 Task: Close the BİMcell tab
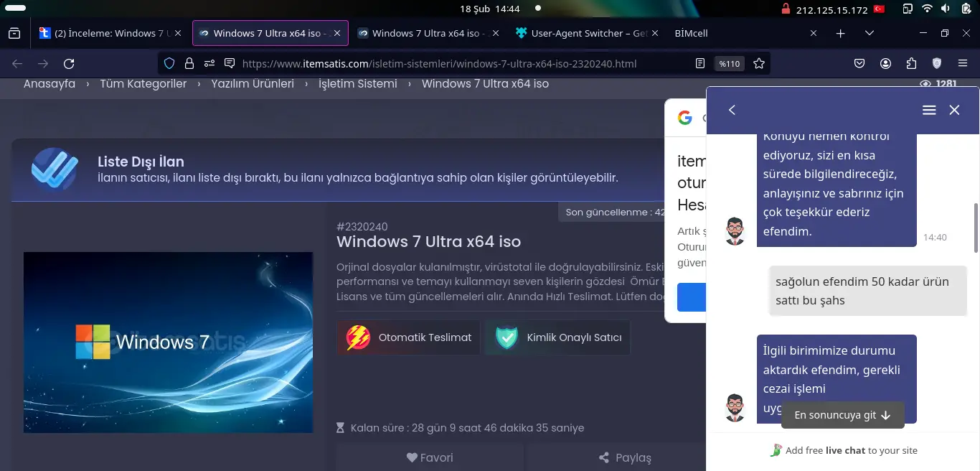point(813,33)
